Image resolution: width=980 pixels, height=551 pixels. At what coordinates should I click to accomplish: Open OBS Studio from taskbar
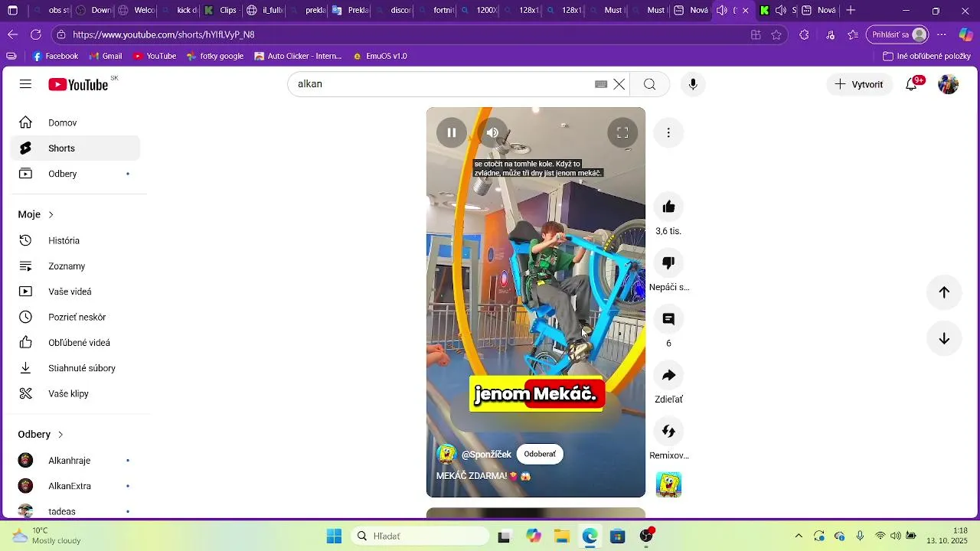pos(647,536)
